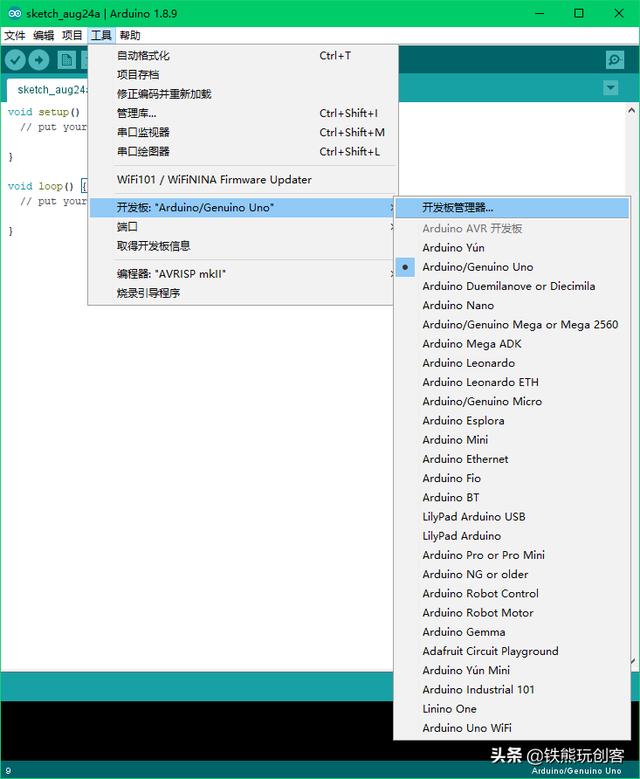Select Arduino Fio board

click(x=512, y=478)
